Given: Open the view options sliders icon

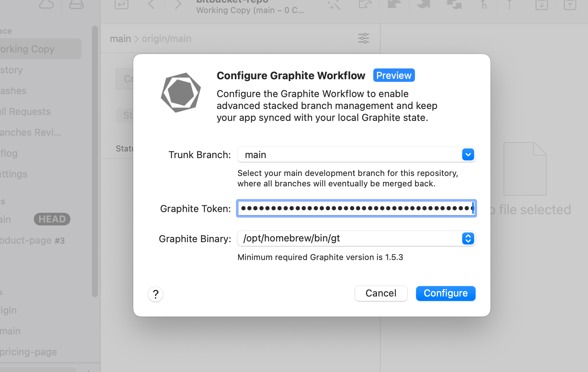Looking at the screenshot, I should (363, 38).
